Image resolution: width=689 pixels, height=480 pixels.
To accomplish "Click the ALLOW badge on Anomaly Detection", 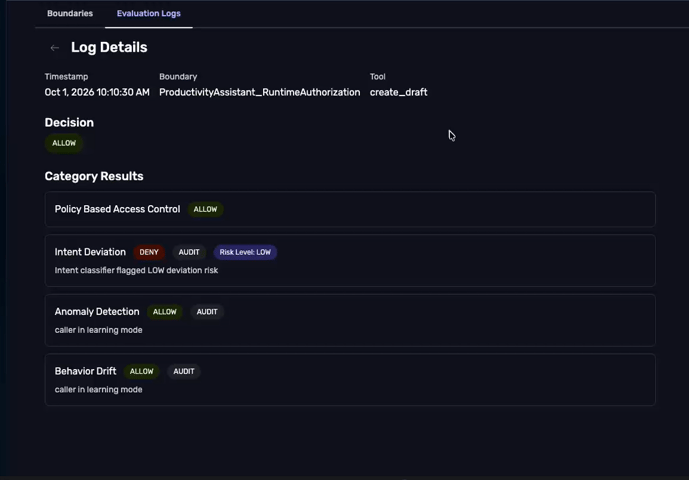I will (165, 312).
